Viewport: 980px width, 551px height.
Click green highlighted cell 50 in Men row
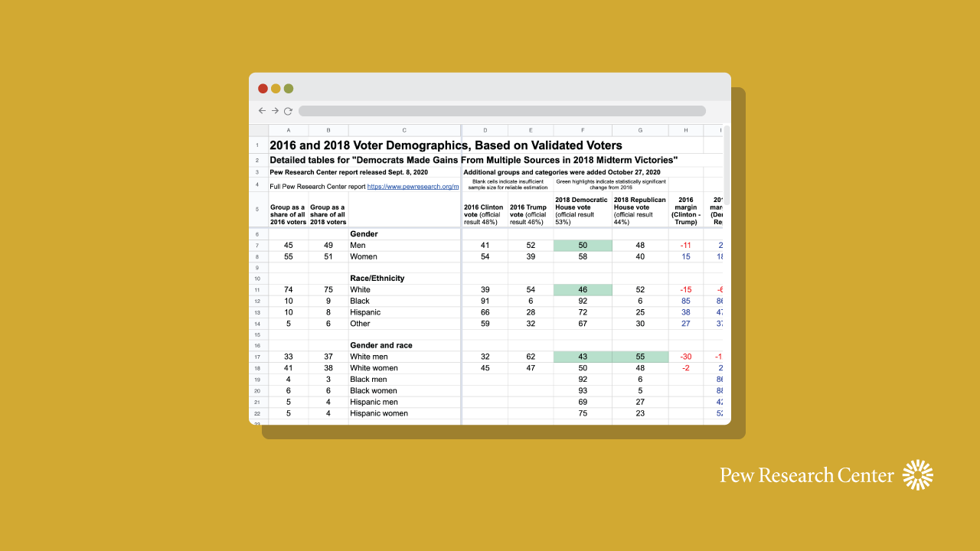pyautogui.click(x=583, y=246)
